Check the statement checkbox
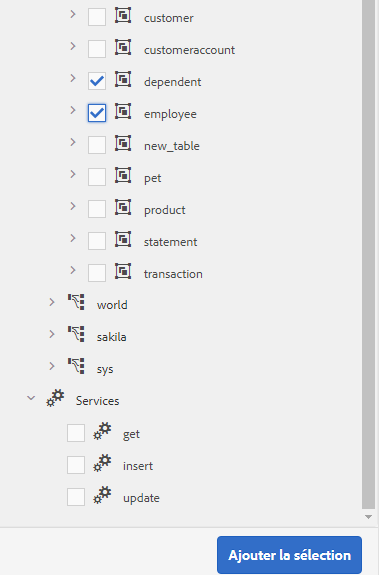Image resolution: width=379 pixels, height=575 pixels. click(x=97, y=241)
